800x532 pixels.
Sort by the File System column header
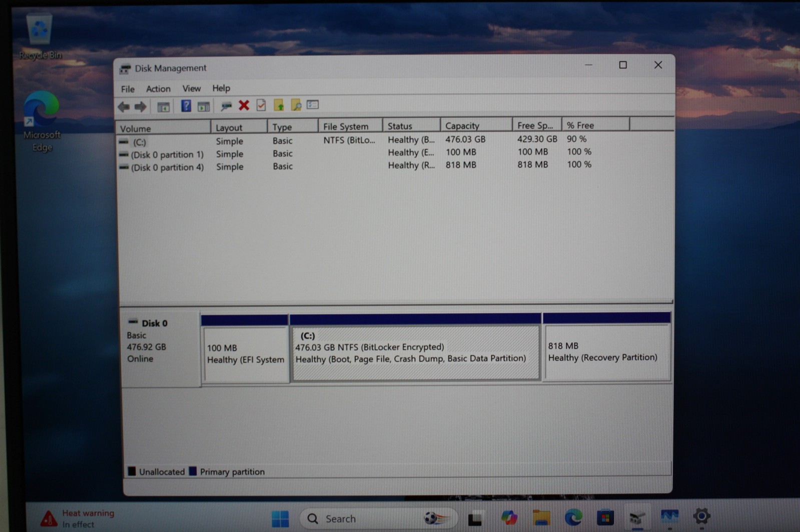(350, 126)
